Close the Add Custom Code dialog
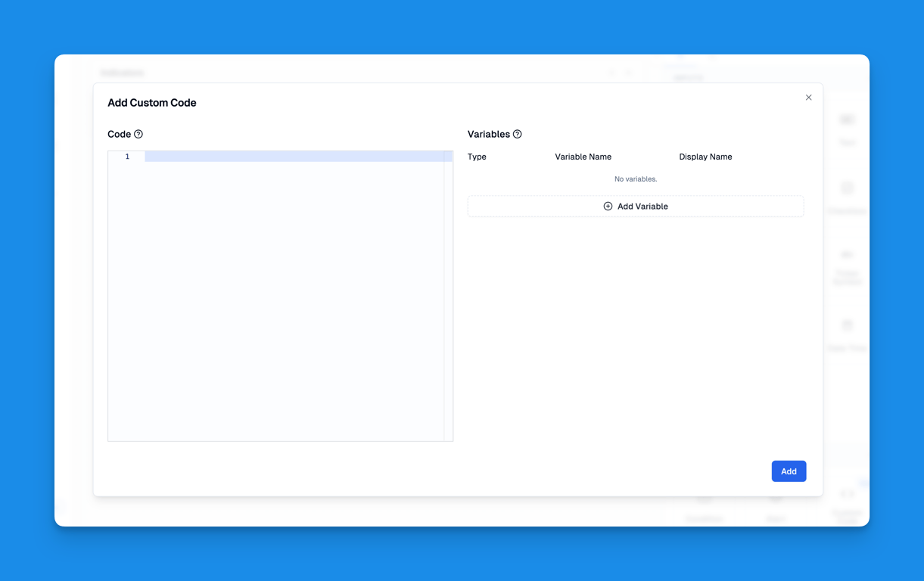Image resolution: width=924 pixels, height=581 pixels. tap(808, 98)
